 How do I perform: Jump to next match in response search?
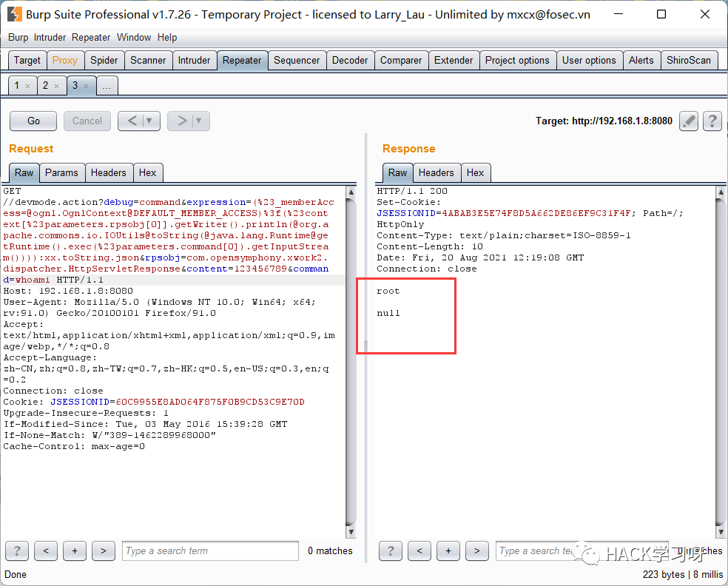[x=476, y=550]
